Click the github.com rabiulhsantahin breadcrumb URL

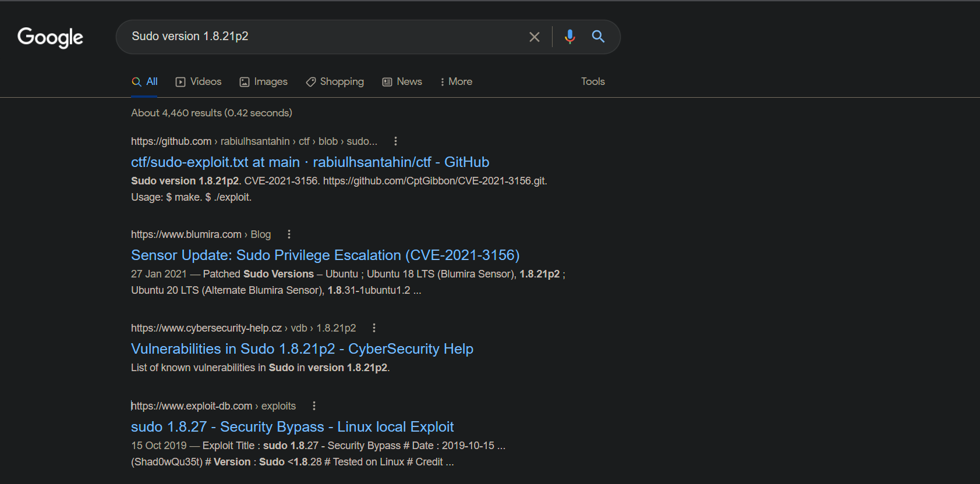pyautogui.click(x=254, y=141)
